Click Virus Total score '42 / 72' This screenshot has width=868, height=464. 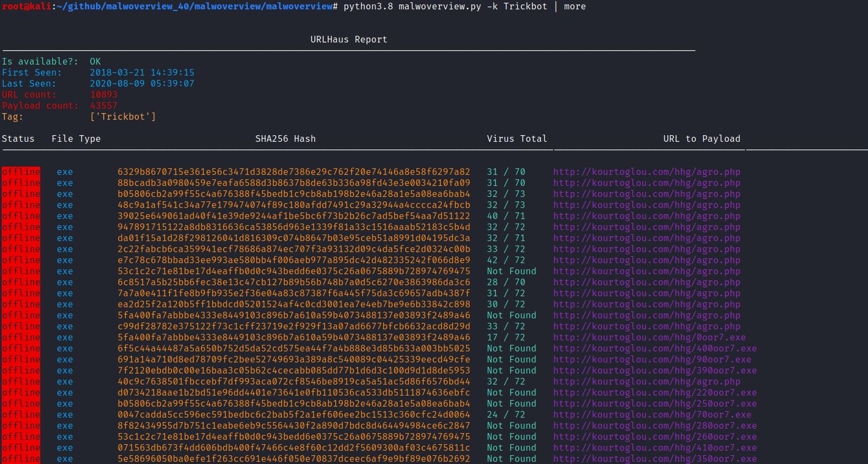[506, 260]
